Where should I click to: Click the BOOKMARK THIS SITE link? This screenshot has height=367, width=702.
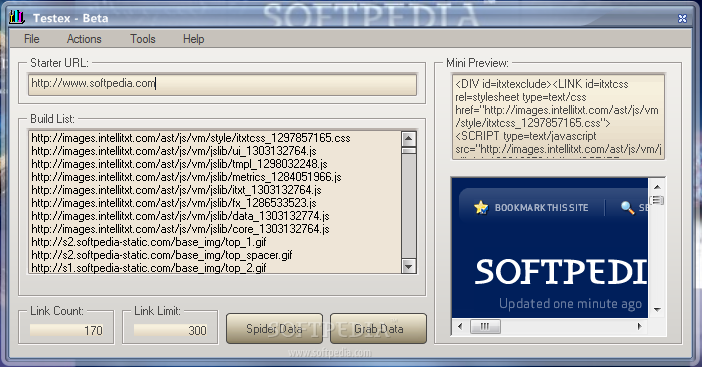(541, 208)
